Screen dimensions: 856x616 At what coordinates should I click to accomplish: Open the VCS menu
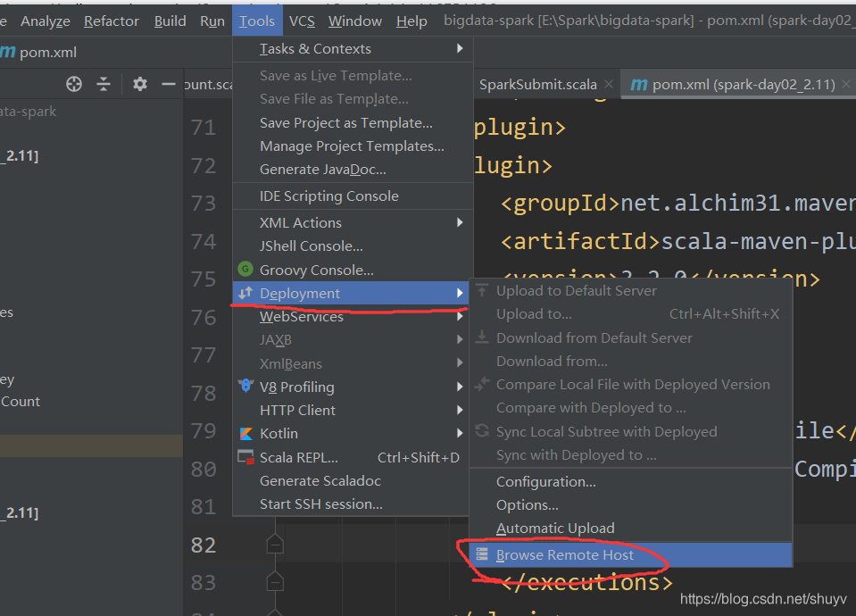click(302, 21)
